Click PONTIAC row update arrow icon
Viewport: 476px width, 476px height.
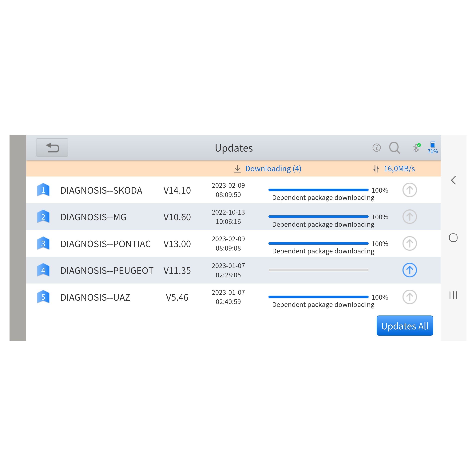coord(410,243)
